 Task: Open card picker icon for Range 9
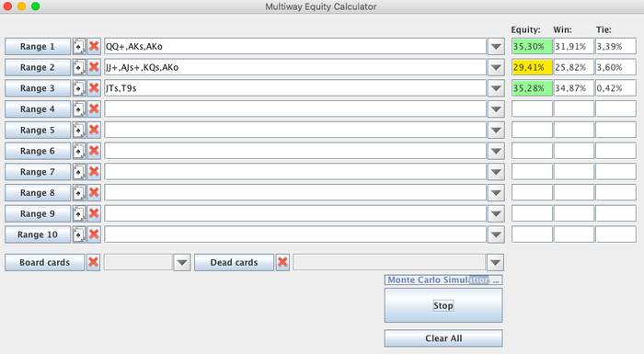click(x=79, y=214)
